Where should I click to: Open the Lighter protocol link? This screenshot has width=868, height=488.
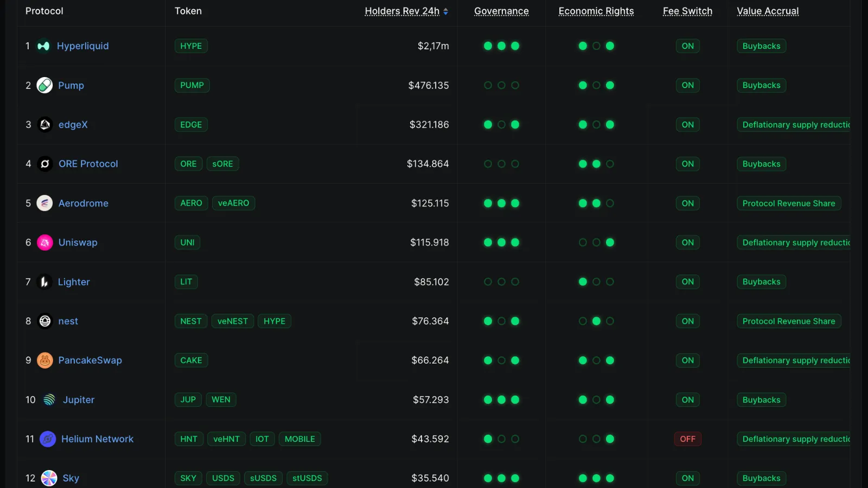[x=74, y=282]
